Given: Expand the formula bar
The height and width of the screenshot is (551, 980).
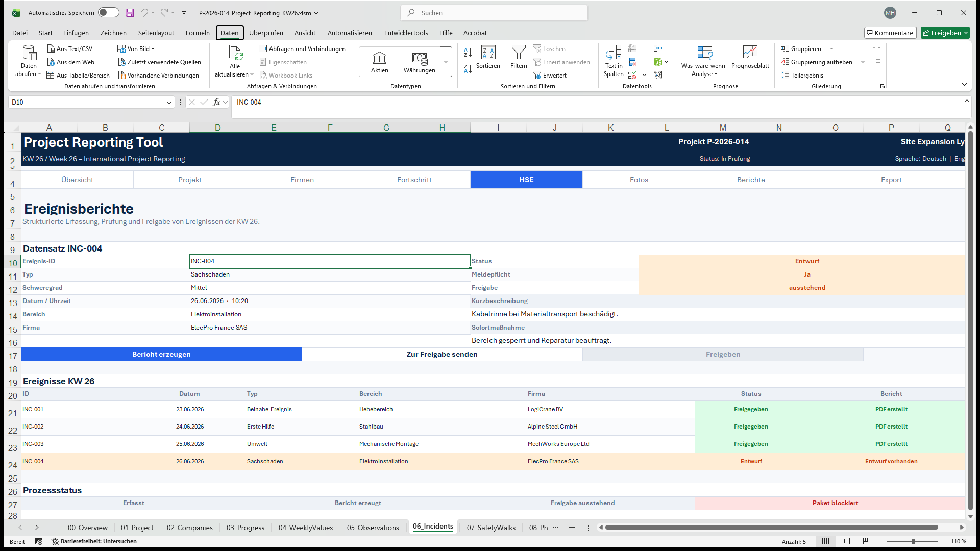Looking at the screenshot, I should click(x=967, y=101).
